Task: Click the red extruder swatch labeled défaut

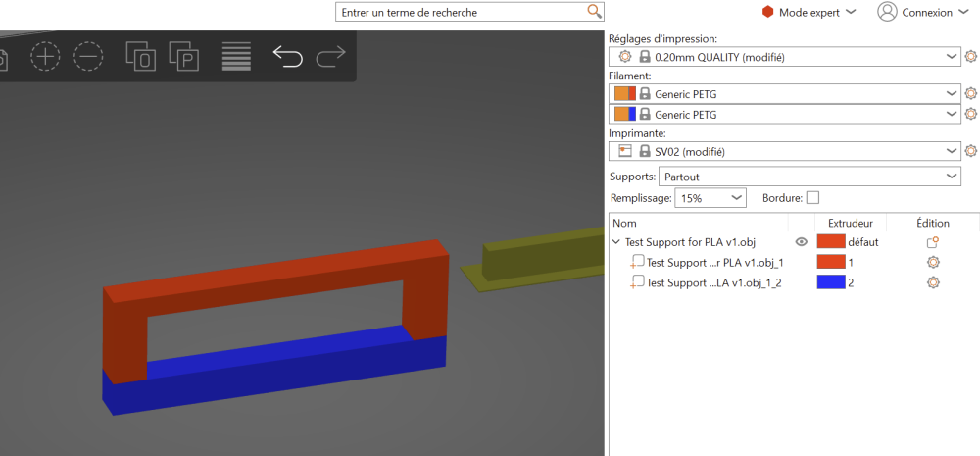Action: [x=831, y=242]
